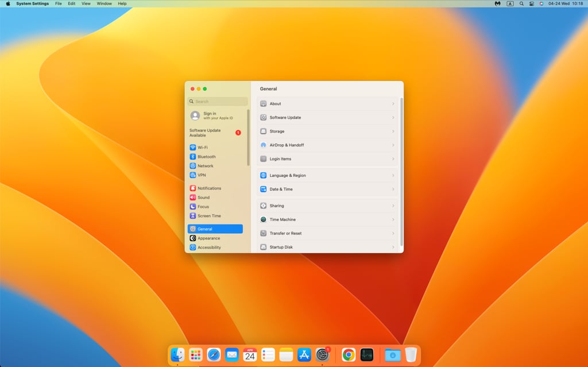The width and height of the screenshot is (588, 367).
Task: Click the About row icon
Action: pos(263,103)
